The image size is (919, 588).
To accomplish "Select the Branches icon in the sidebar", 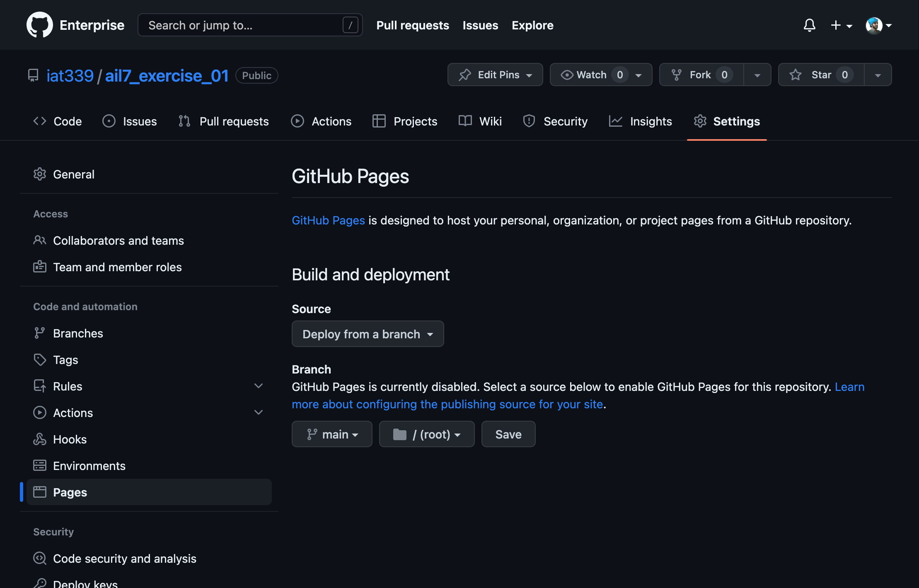I will click(40, 333).
